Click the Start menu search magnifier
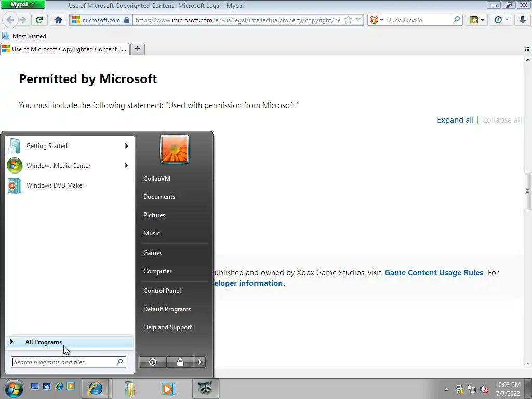Screen dimensions: 532x399 [120, 362]
